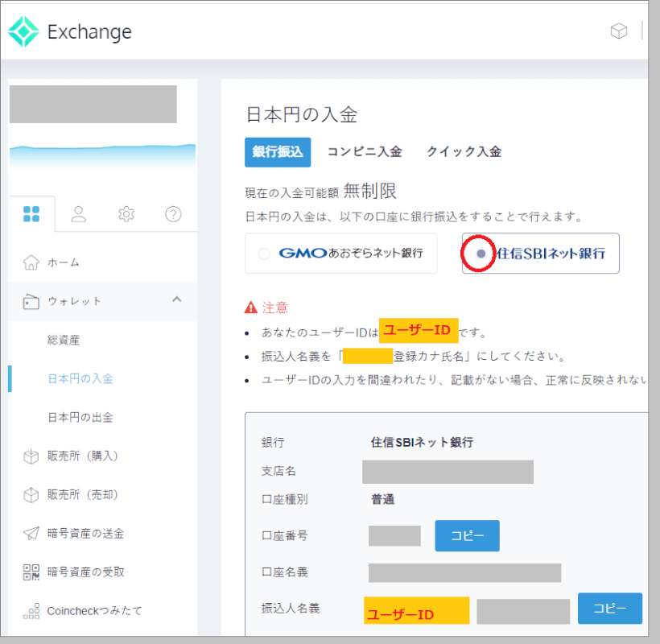The width and height of the screenshot is (660, 644).
Task: Click the box icon beside 販売所（売却）
Action: click(x=31, y=494)
